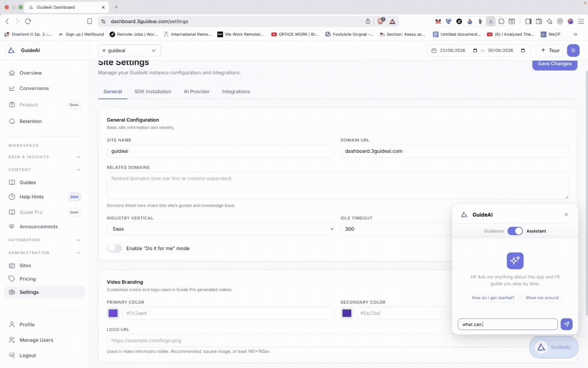Open primary color swatch picker
The width and height of the screenshot is (588, 368).
pyautogui.click(x=113, y=313)
